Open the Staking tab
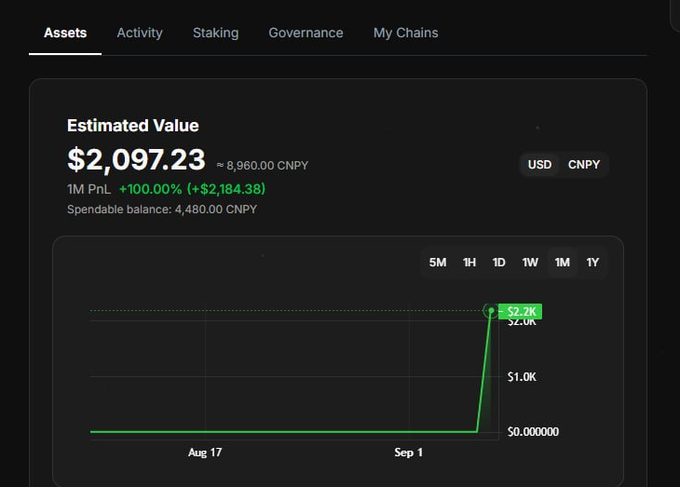This screenshot has width=680, height=487. click(x=216, y=33)
